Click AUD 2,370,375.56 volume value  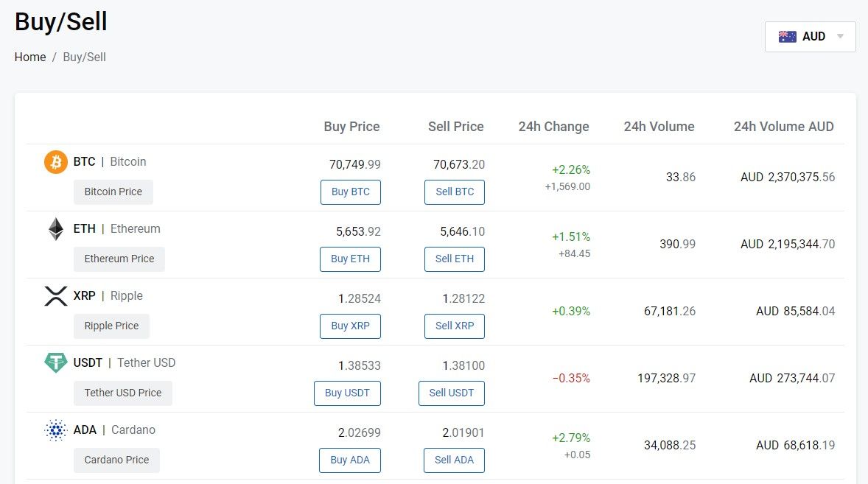(788, 177)
